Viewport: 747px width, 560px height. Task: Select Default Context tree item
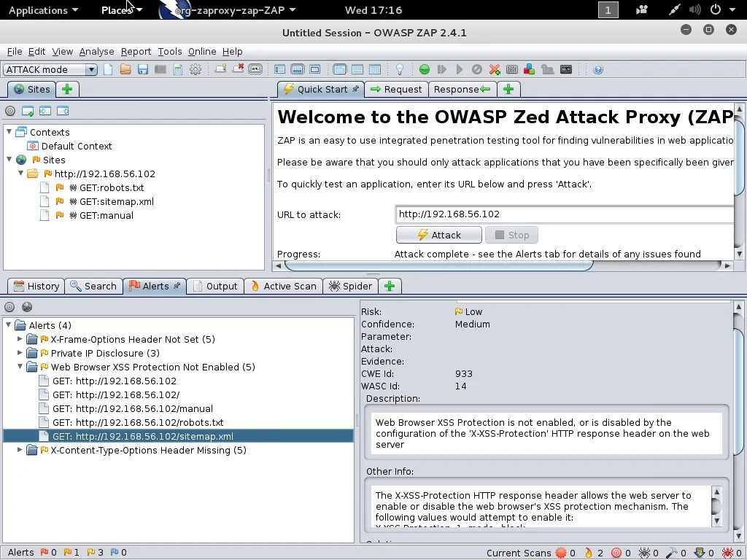coord(76,146)
